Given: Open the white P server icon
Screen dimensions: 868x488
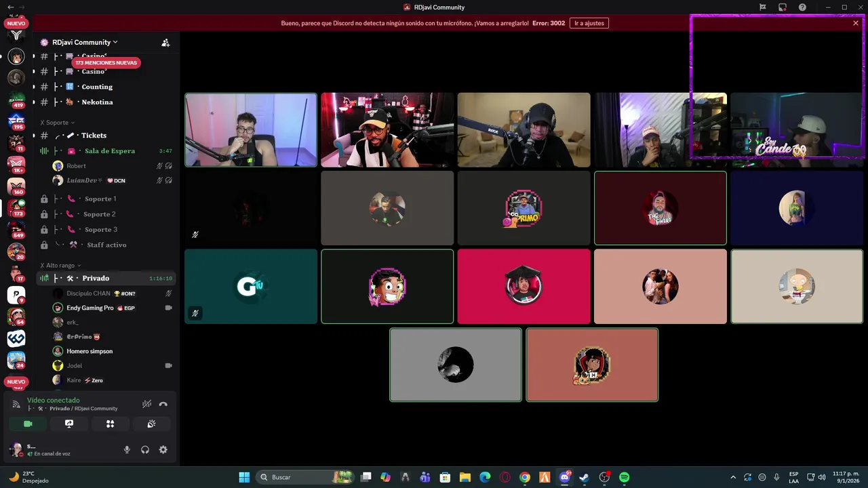Looking at the screenshot, I should point(16,295).
